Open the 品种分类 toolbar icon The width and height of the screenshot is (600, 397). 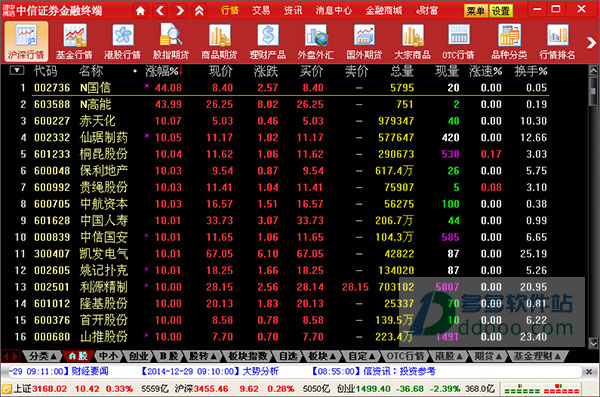click(509, 41)
